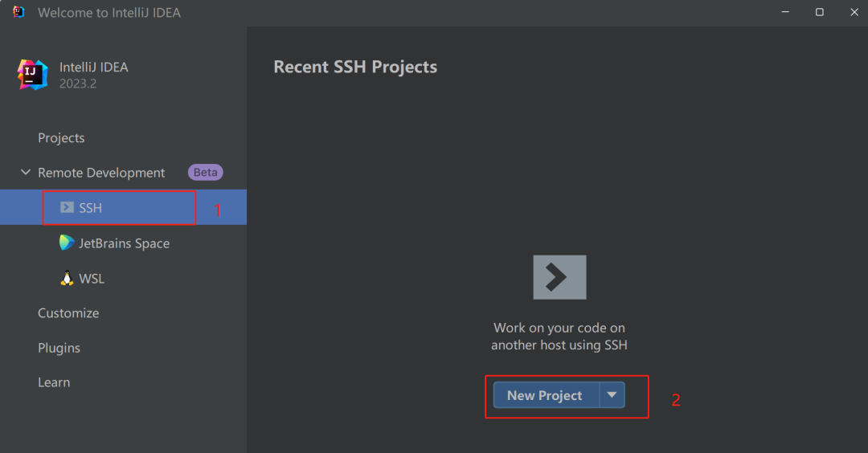Switch to the Plugins section

[x=59, y=348]
